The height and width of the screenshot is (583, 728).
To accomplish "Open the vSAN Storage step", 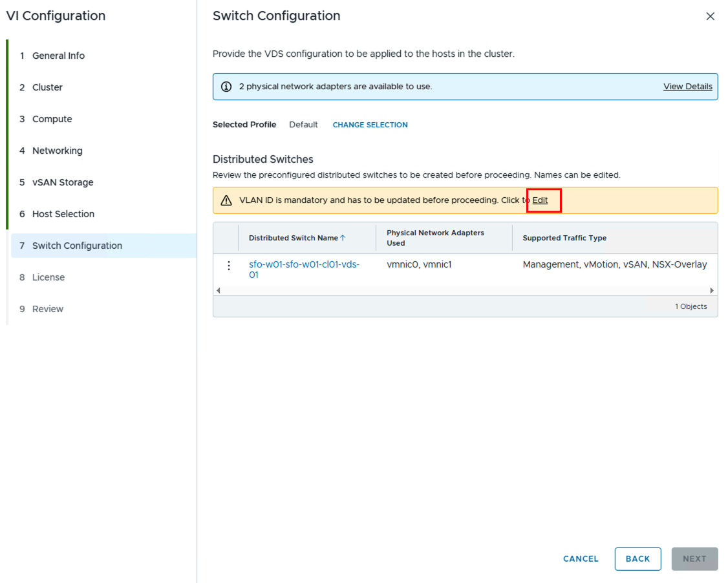I will click(x=63, y=182).
